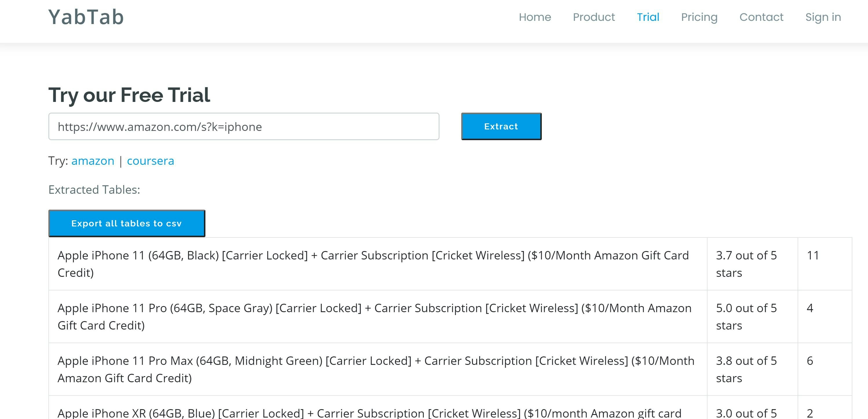Navigate to the Contact page
868x419 pixels.
coord(761,17)
